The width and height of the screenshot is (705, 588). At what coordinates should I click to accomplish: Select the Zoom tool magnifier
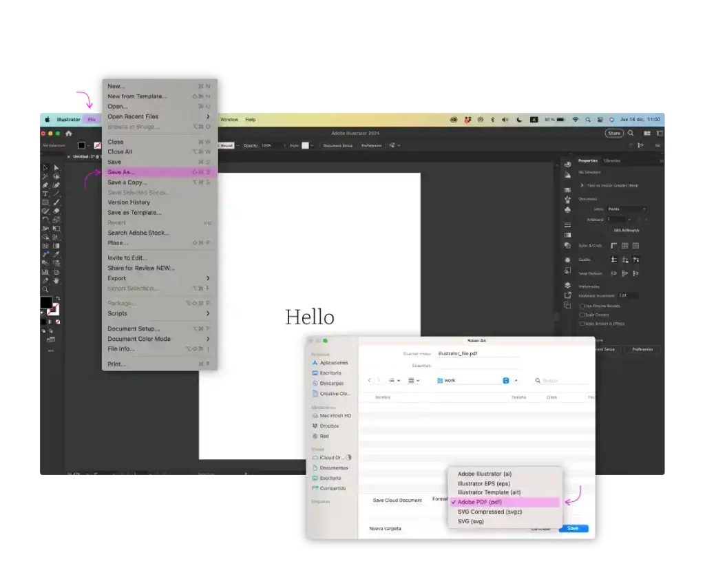coord(45,289)
